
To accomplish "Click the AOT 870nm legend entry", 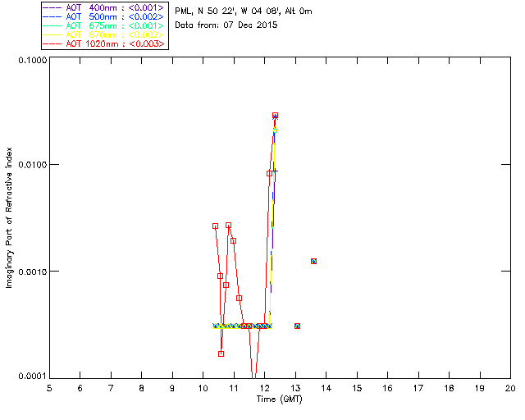I will [105, 34].
